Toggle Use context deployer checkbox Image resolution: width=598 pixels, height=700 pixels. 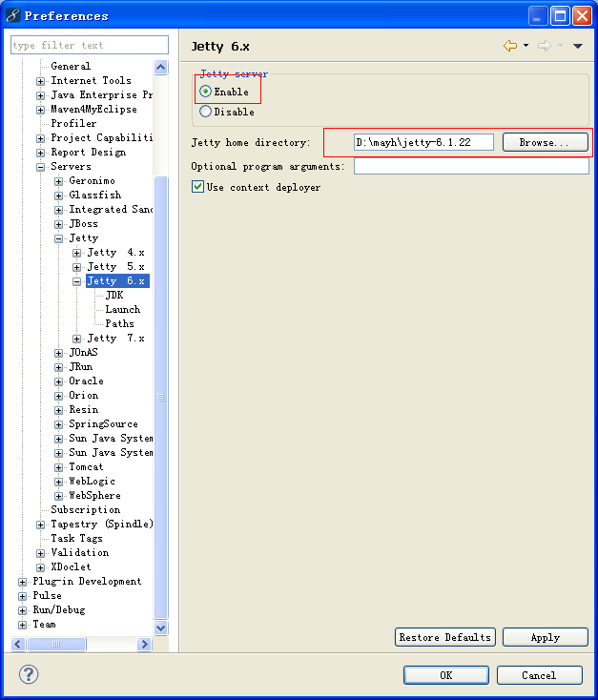pos(197,187)
